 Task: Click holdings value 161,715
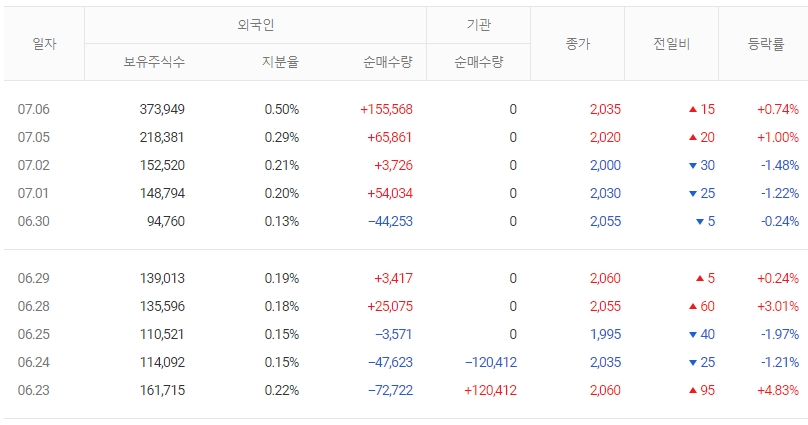click(162, 390)
